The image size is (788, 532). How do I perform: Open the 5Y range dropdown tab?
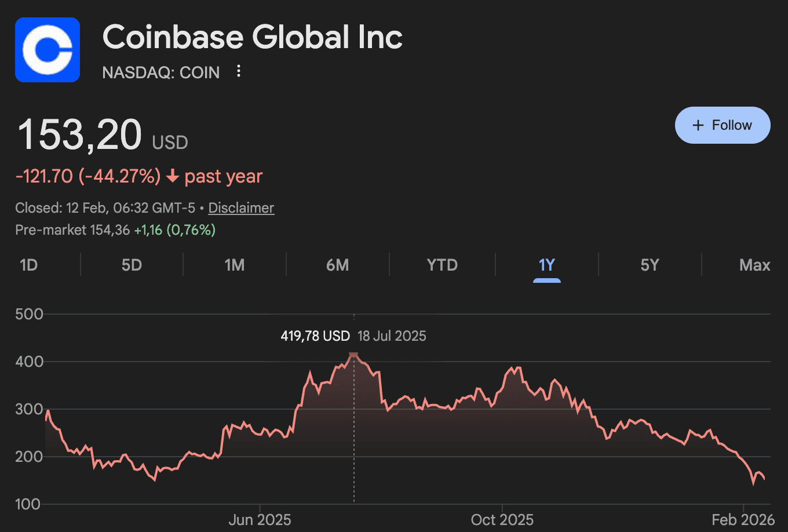point(650,264)
